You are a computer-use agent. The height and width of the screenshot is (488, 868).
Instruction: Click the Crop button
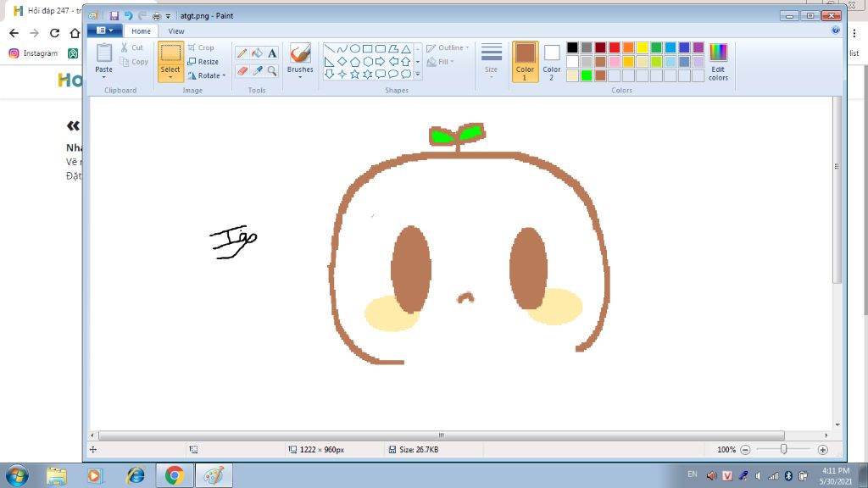[201, 47]
